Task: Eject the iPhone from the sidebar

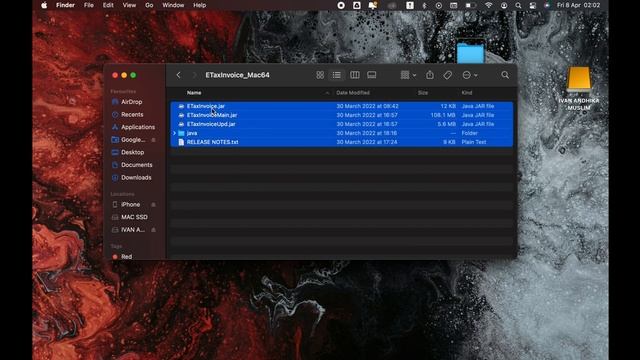Action: pyautogui.click(x=153, y=204)
